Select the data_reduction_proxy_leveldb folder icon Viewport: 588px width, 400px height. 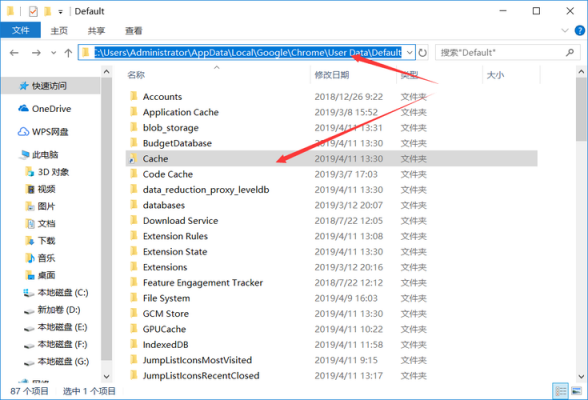[134, 189]
